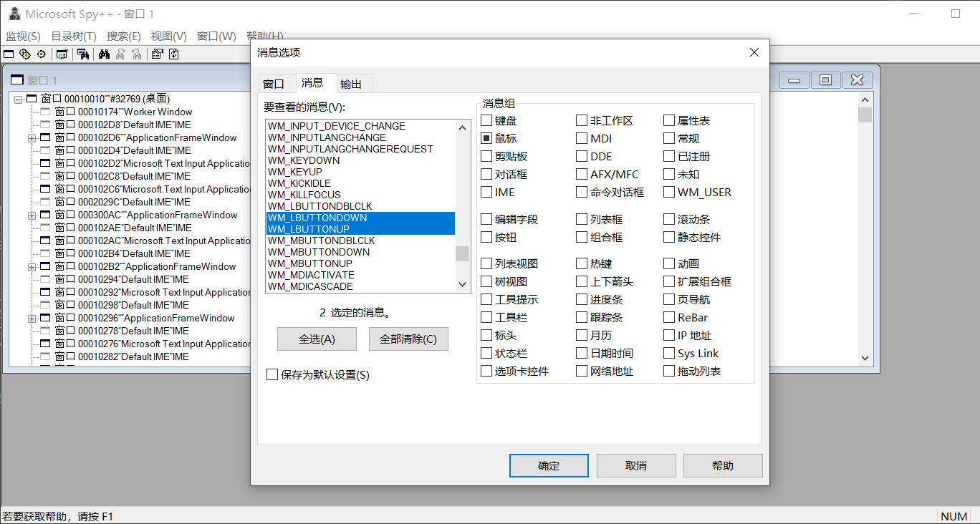Expand the 000102D6 ApplicationFrameWindow tree node

pos(32,138)
